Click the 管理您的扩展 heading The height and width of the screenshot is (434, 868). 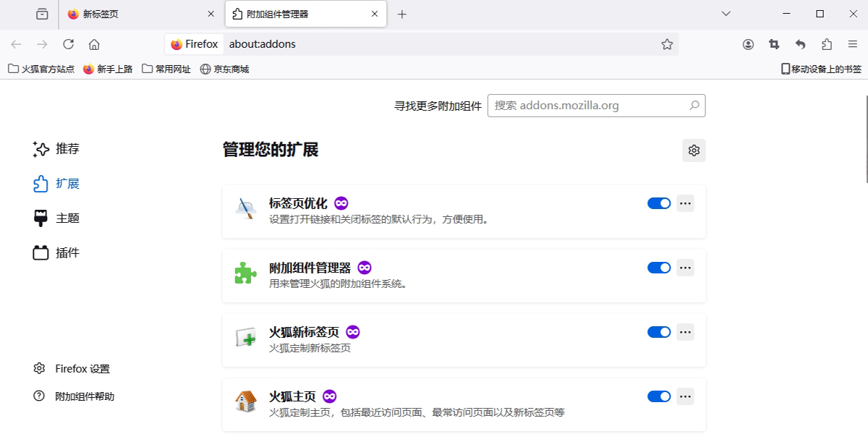pos(271,150)
